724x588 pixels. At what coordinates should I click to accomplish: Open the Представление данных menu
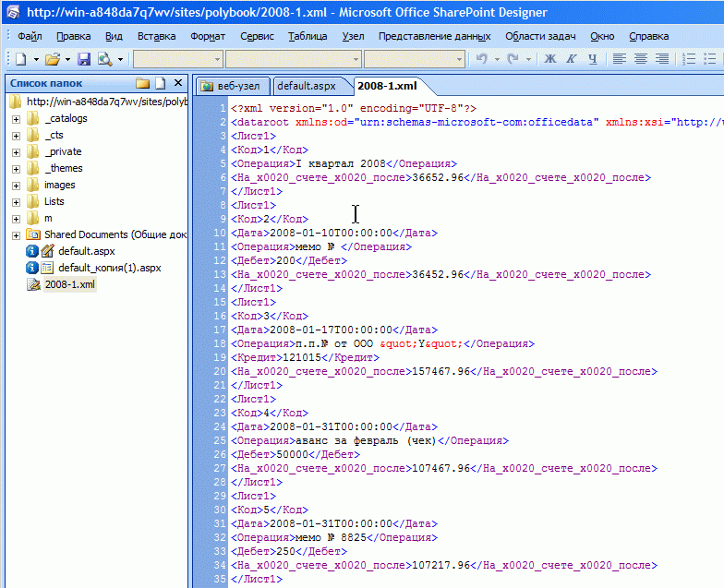tap(434, 36)
